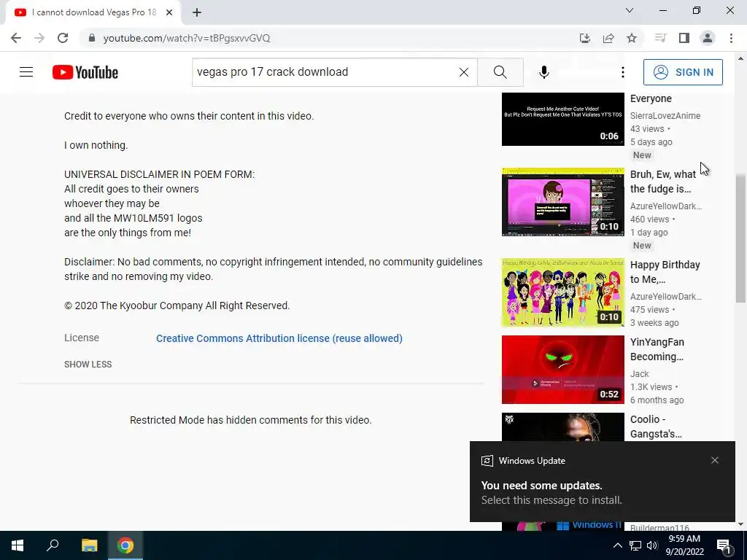This screenshot has width=747, height=560.
Task: Toggle the Chrome side panel
Action: [684, 38]
